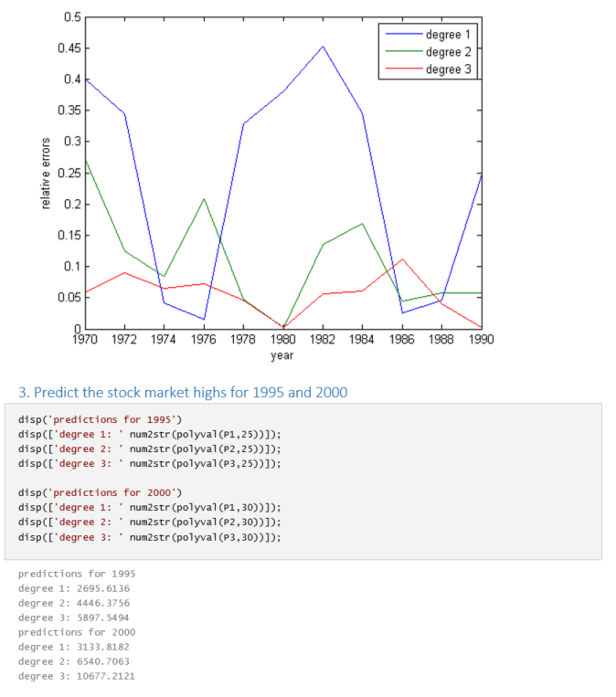Click the "year" x-axis label

[282, 354]
